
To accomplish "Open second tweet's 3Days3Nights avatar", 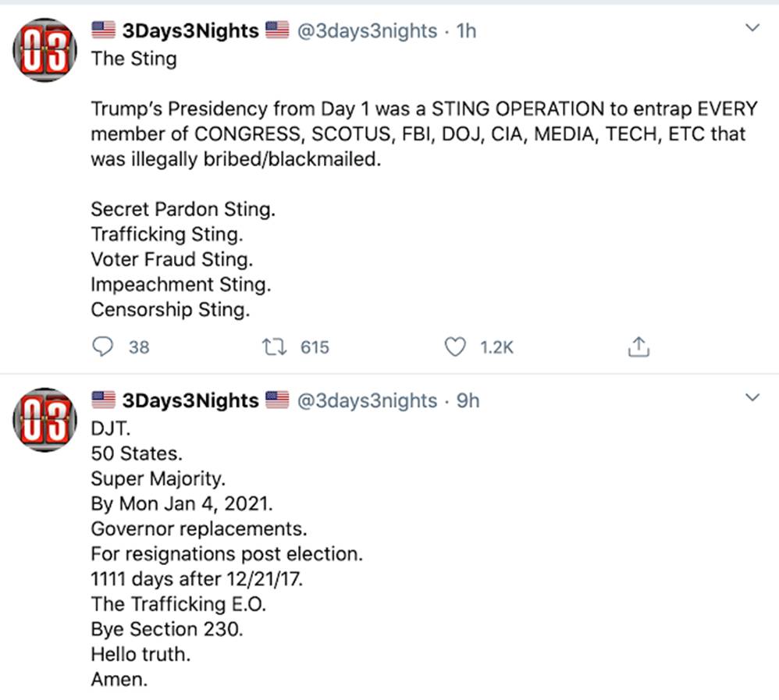I will click(x=44, y=421).
